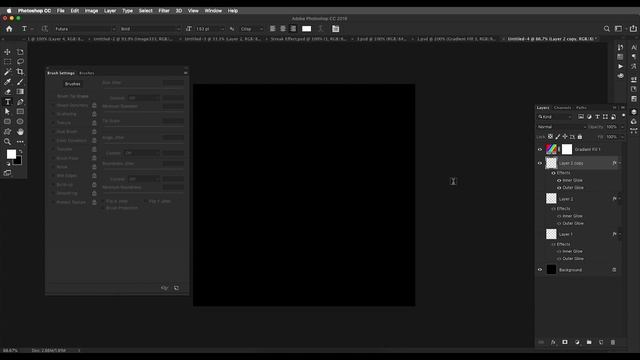The image size is (640, 360).
Task: Open the File menu
Action: [x=61, y=11]
